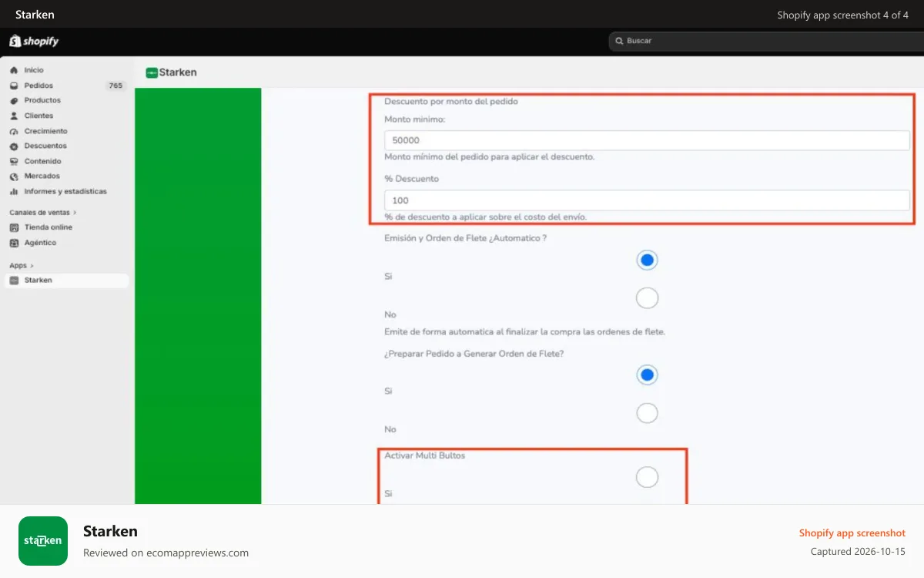
Task: Click the search magnifier icon
Action: point(618,41)
